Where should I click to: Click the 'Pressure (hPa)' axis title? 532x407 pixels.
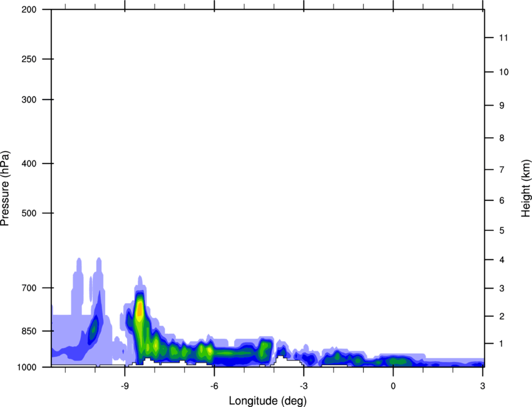coord(5,188)
